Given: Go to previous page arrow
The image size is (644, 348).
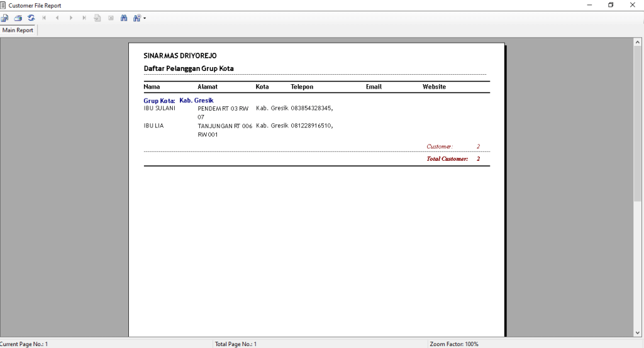Looking at the screenshot, I should 57,18.
